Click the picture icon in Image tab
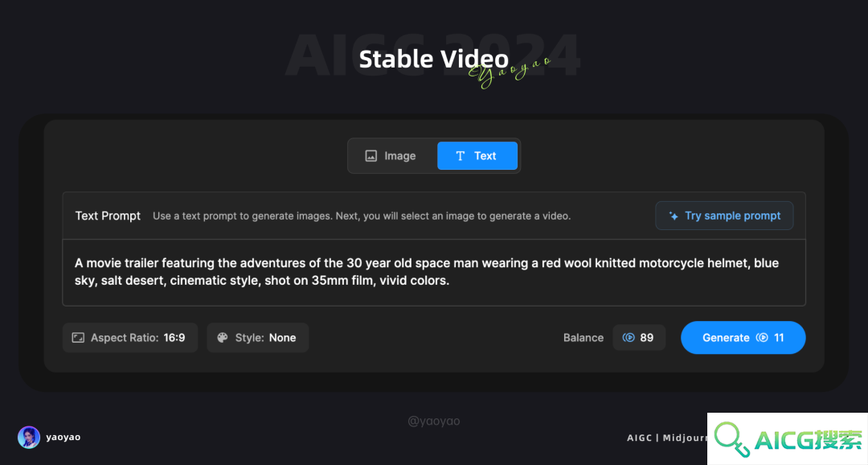The height and width of the screenshot is (465, 868). tap(371, 156)
